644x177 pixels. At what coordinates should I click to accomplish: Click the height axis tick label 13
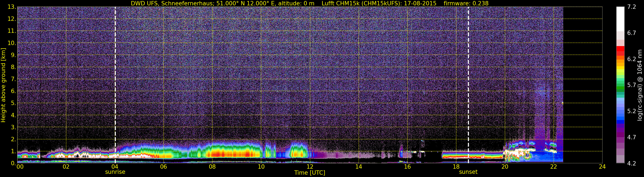click(12, 7)
